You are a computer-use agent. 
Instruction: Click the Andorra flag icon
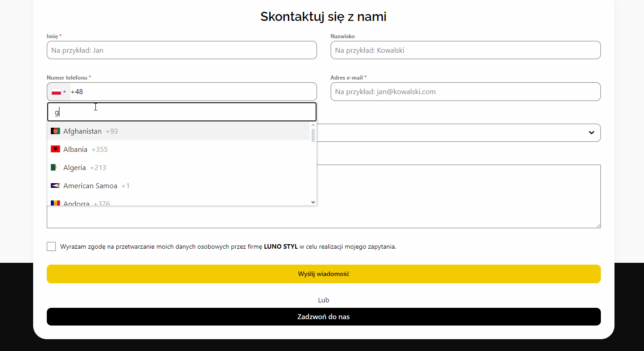tap(55, 203)
